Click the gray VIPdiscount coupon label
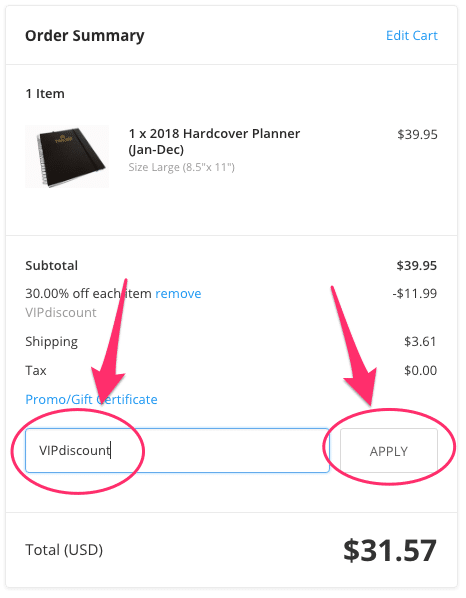The image size is (466, 598). pos(61,312)
